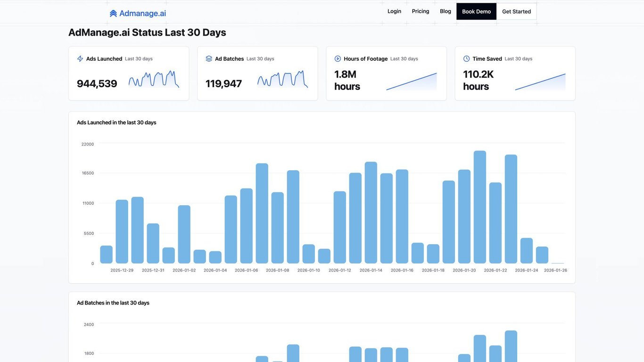Select the bar above 2025-12-29 label
The width and height of the screenshot is (644, 362).
122,231
